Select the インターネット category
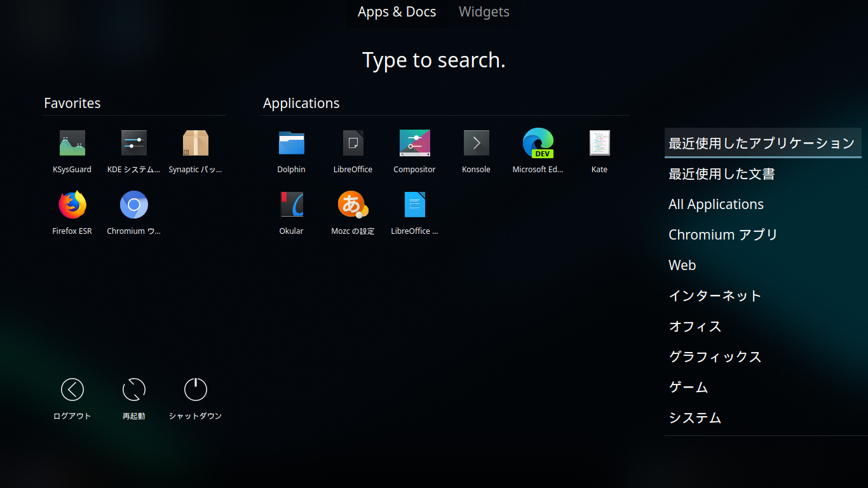This screenshot has height=488, width=868. (763, 295)
